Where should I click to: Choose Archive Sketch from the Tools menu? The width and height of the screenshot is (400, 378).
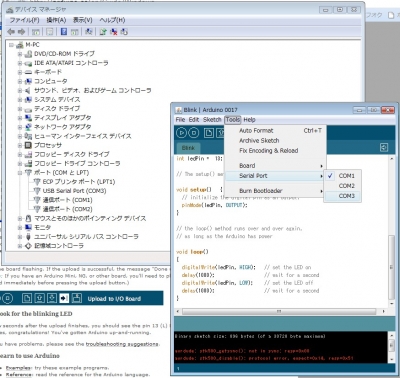tap(275, 141)
